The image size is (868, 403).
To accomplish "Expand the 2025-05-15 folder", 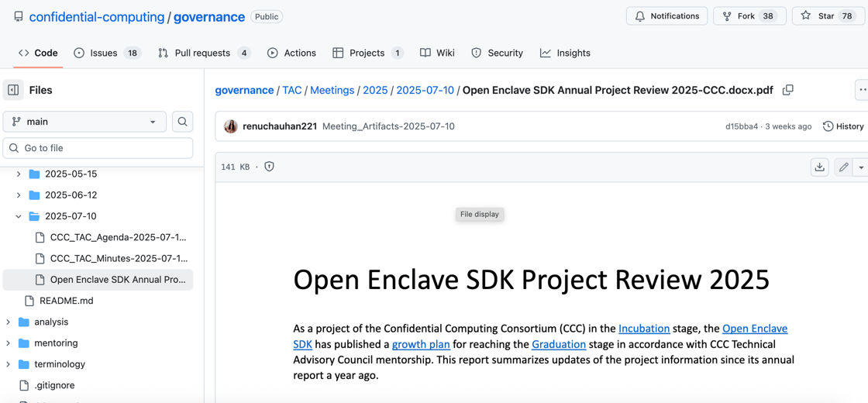I will (19, 174).
